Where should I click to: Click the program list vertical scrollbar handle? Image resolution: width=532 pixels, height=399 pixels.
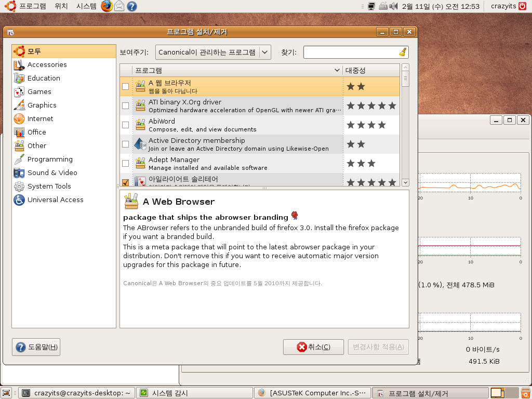click(405, 79)
